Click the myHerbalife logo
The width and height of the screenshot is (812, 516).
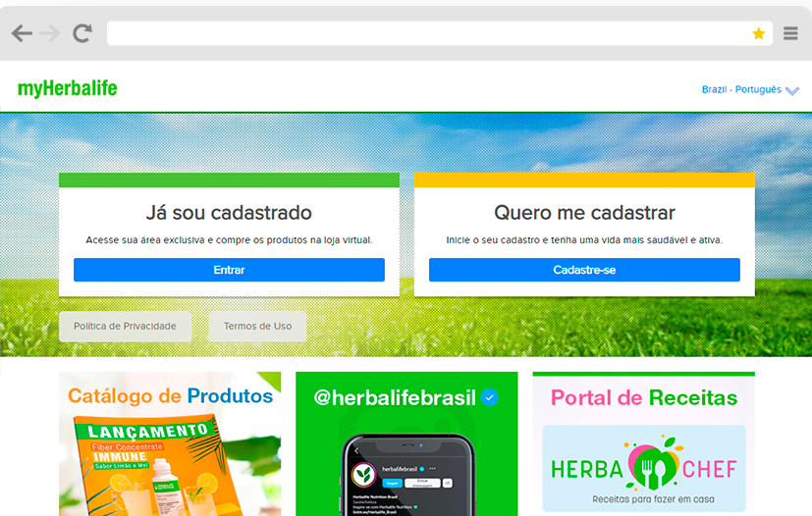pos(67,89)
